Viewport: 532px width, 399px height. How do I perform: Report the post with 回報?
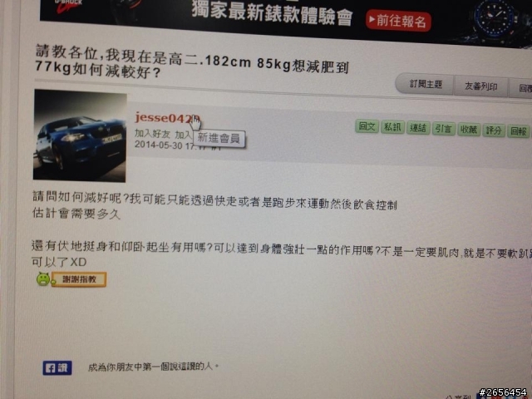click(519, 131)
